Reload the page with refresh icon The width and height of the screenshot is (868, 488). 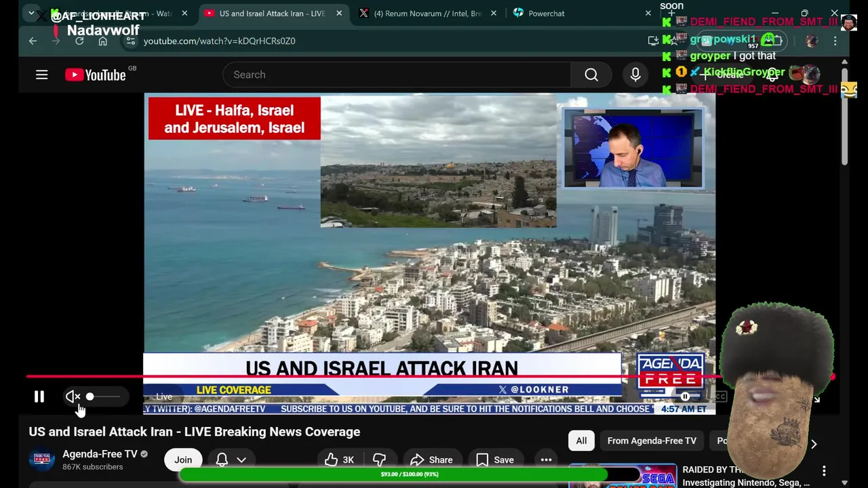coord(79,41)
